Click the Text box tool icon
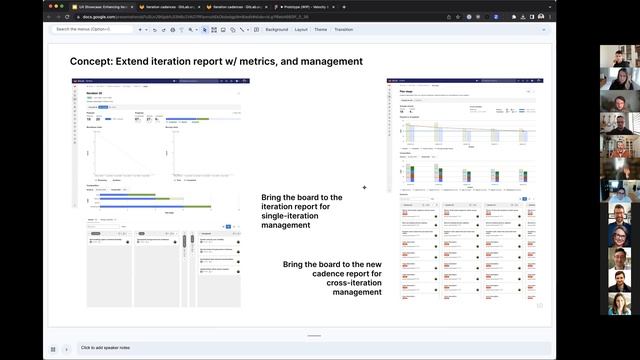 pos(214,30)
